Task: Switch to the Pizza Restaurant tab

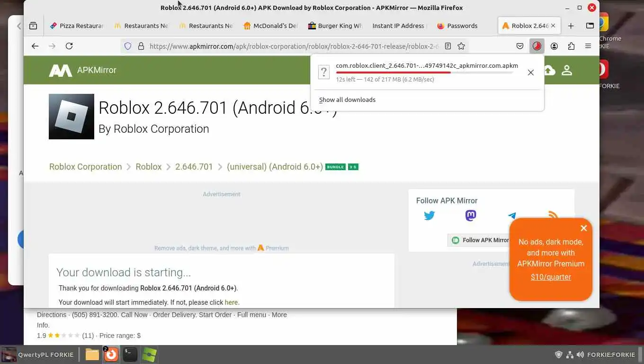Action: pos(77,26)
